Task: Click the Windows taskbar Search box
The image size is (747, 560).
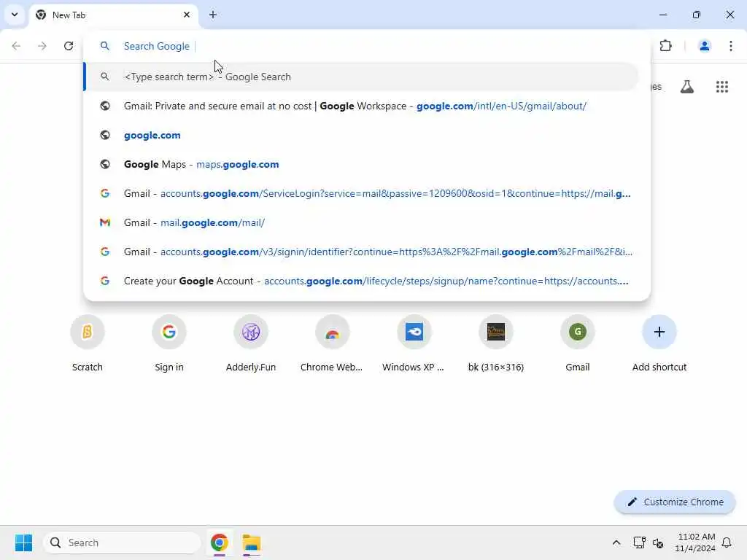Action: [x=122, y=542]
